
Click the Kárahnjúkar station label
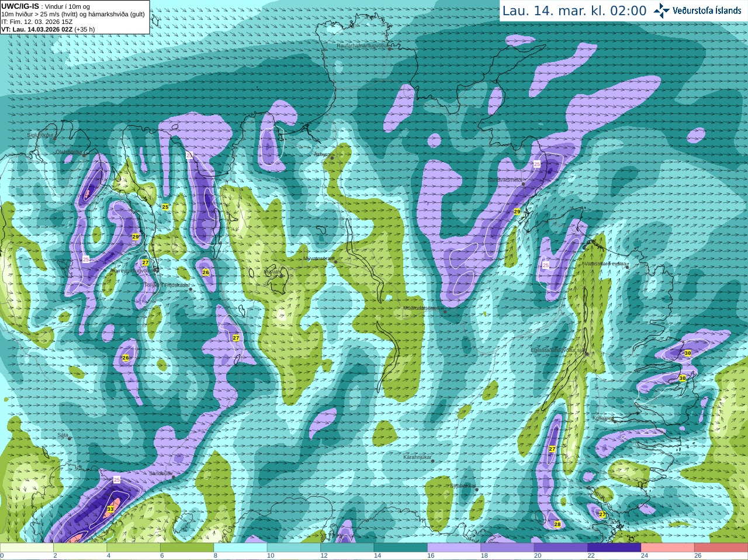tap(417, 457)
